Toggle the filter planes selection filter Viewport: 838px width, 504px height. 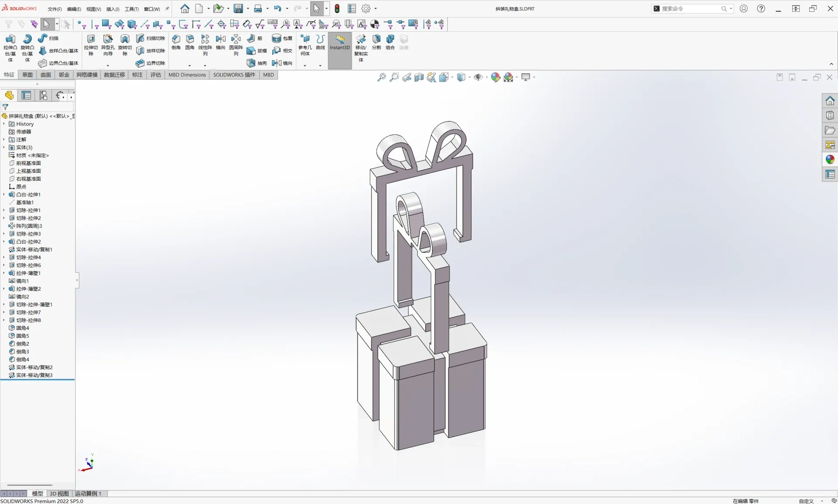158,24
